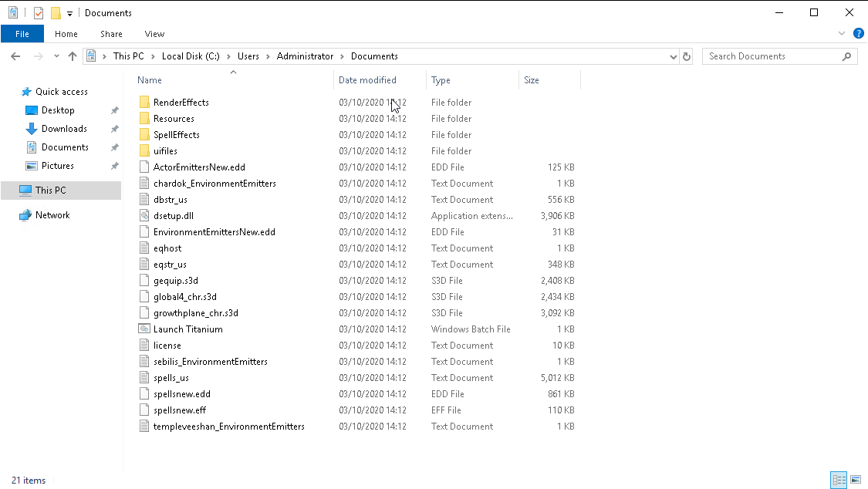Open the Customize Quick Access Toolbar dropdown arrow

pos(69,13)
